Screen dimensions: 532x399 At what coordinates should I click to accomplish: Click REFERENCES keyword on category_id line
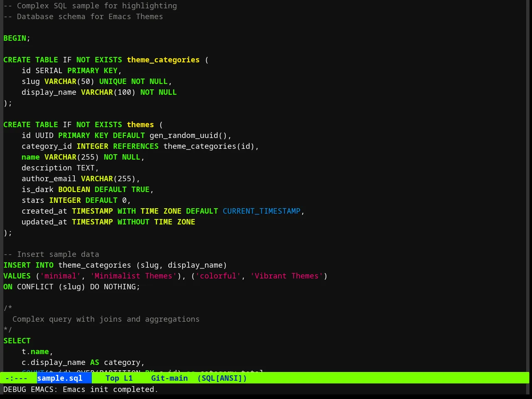136,146
